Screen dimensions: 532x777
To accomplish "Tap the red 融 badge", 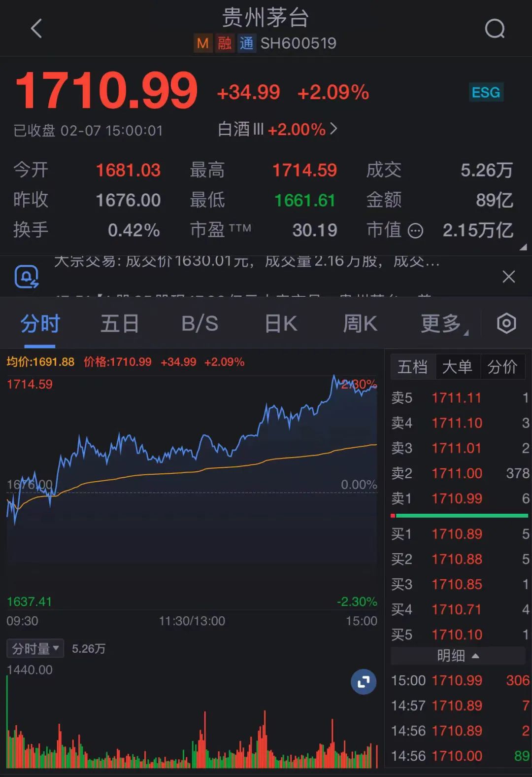I will (225, 43).
